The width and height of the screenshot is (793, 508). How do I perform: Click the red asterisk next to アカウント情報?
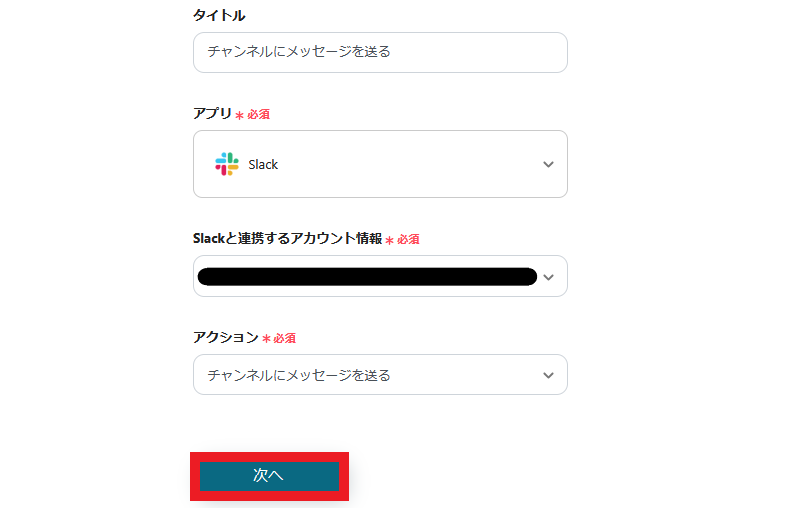click(390, 241)
